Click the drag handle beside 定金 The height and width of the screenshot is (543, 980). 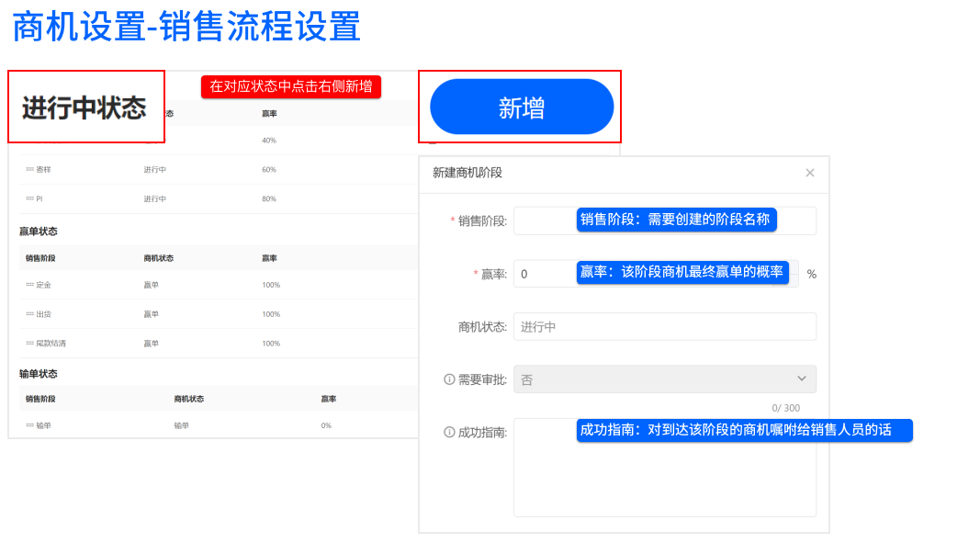click(x=29, y=285)
